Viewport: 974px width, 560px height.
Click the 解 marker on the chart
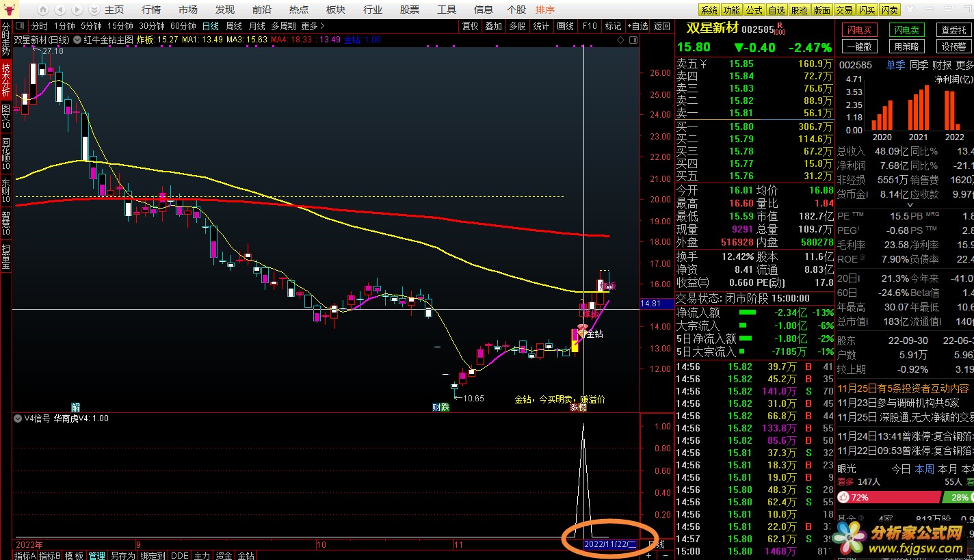tap(75, 407)
